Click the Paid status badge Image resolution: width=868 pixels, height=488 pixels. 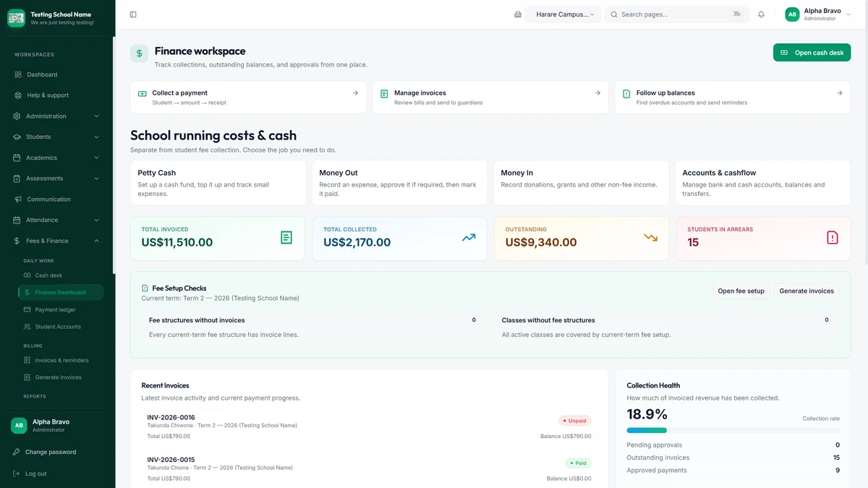pyautogui.click(x=579, y=463)
